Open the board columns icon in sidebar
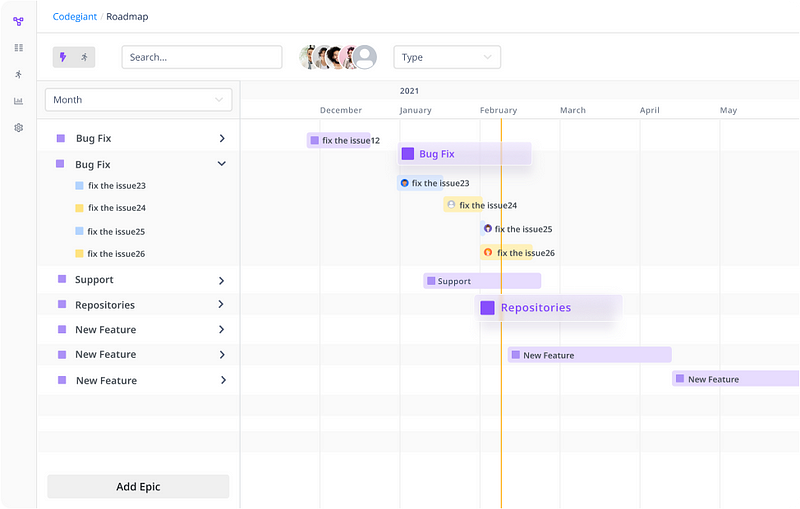This screenshot has height=509, width=800. 19,48
